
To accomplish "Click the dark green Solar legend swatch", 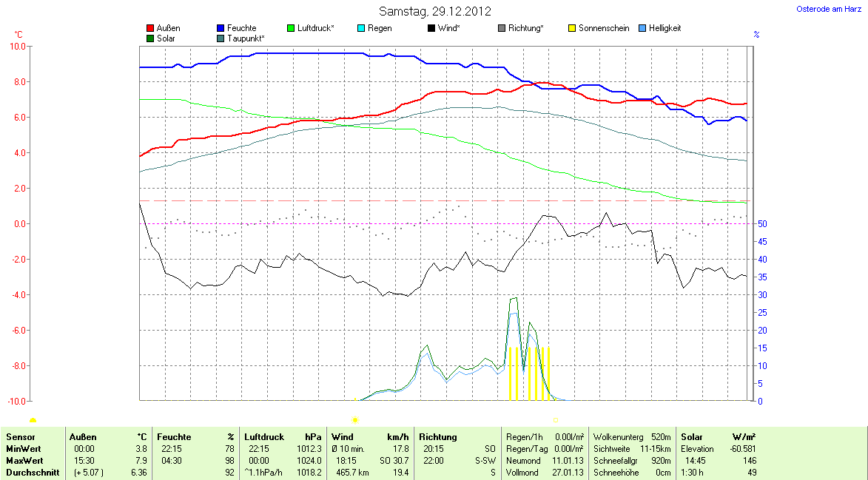I will pyautogui.click(x=151, y=38).
